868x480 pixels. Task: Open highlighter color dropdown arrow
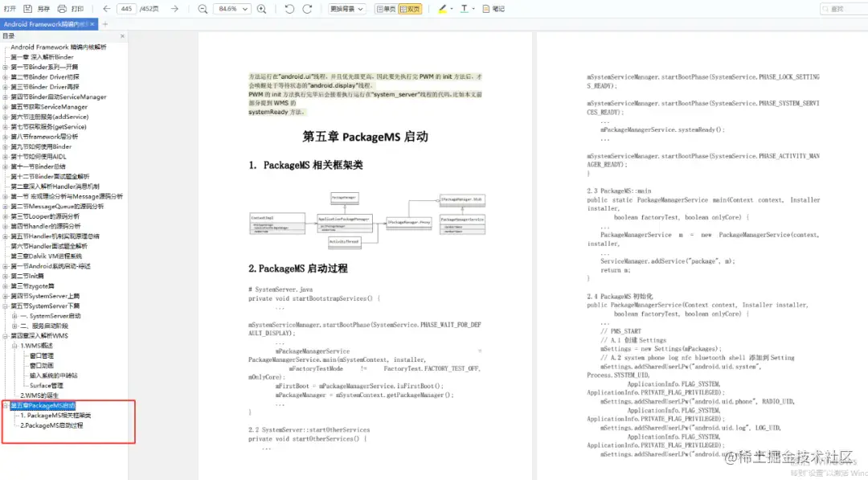(452, 9)
